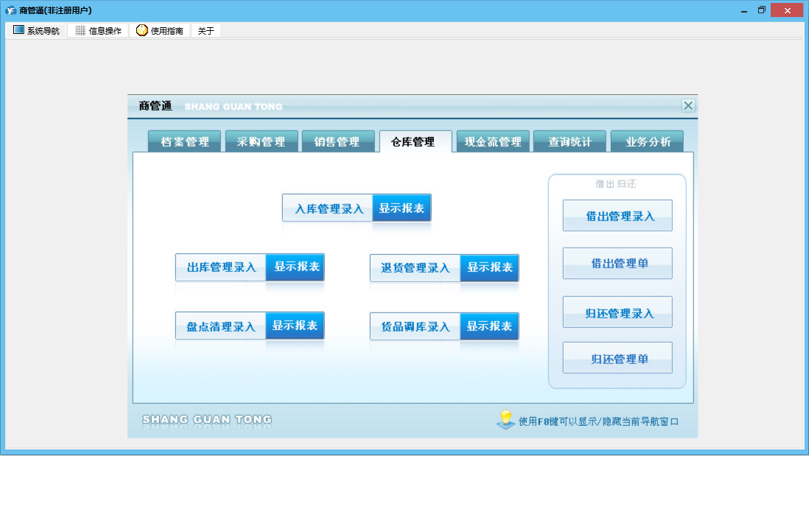Click the 商管通 app icon in title bar
Screen dimensions: 809x532
(x=10, y=10)
